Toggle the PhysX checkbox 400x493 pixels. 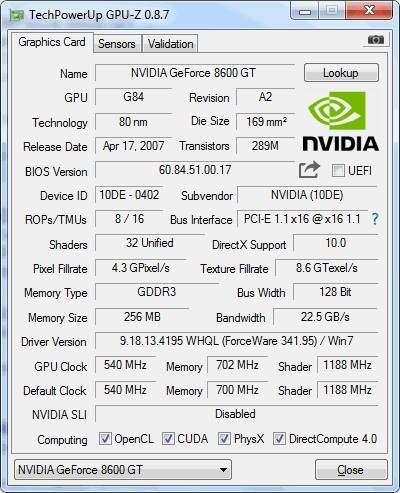pyautogui.click(x=224, y=438)
